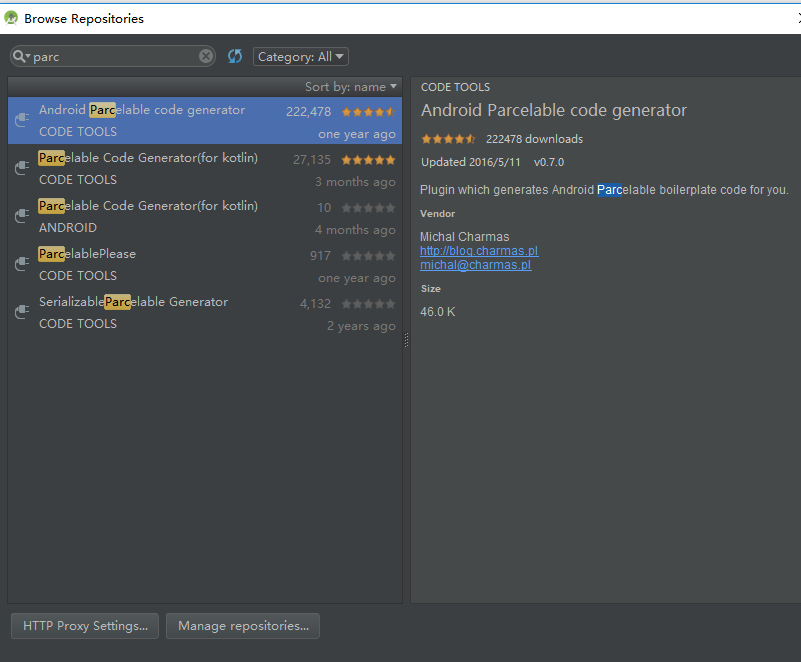Click the '46.0 K' size value
Viewport: 801px width, 662px height.
click(437, 312)
